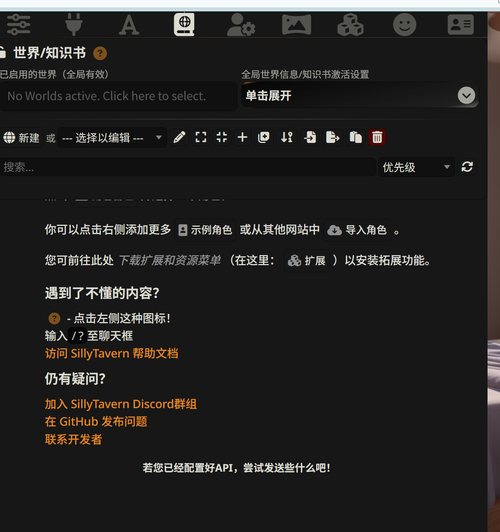Add a new entry with plus icon
Screen dimensions: 500x532
[242, 137]
